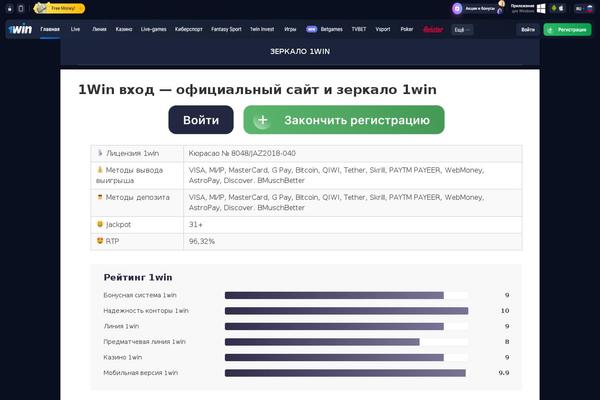This screenshot has width=600, height=400.
Task: Click the Рейтинг 1win heading
Action: [x=138, y=277]
